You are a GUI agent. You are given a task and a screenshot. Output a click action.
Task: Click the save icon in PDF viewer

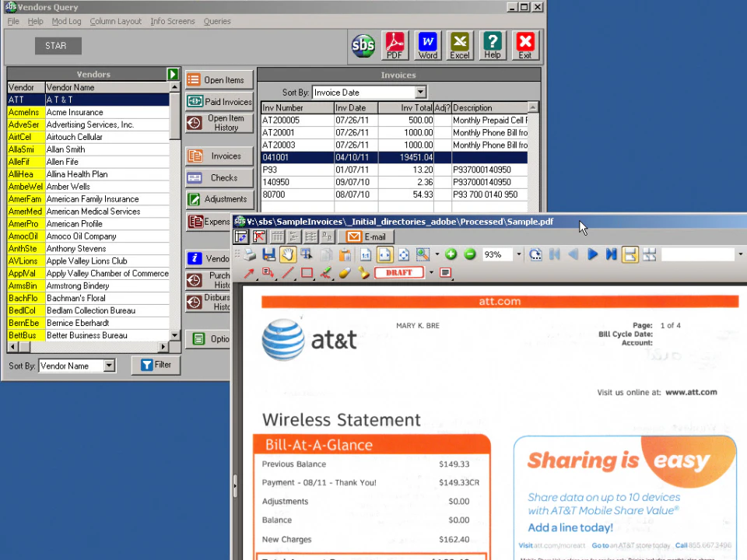(268, 255)
